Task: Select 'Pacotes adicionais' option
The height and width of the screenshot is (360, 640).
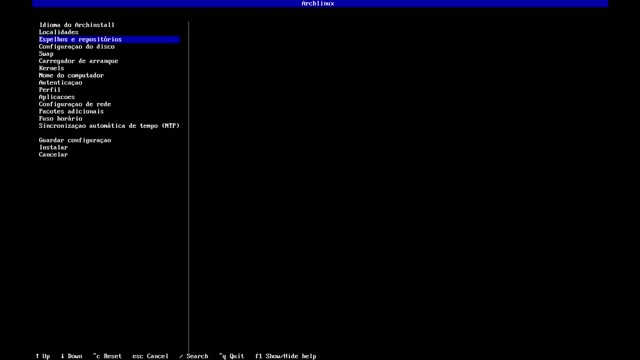Action: [71, 111]
